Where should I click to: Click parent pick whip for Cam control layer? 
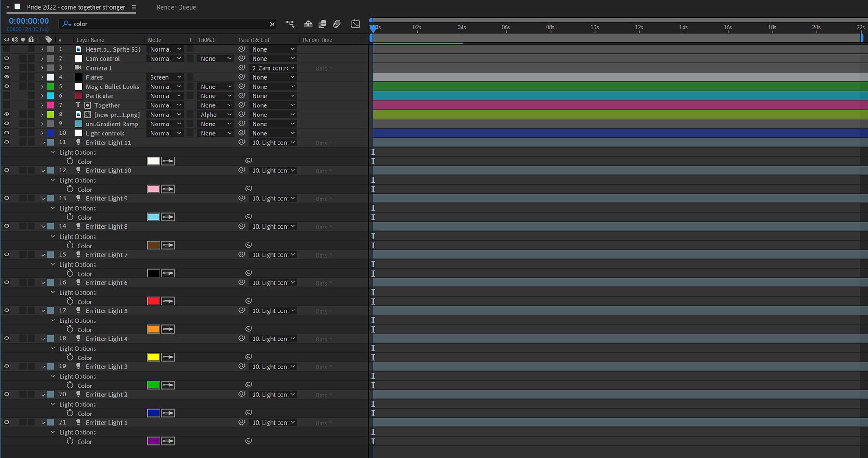pyautogui.click(x=242, y=58)
